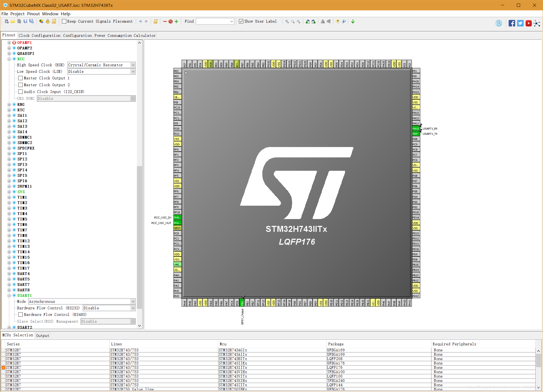Screen dimensions: 543x392
Task: Click the ST community network icon
Action: coord(537,23)
